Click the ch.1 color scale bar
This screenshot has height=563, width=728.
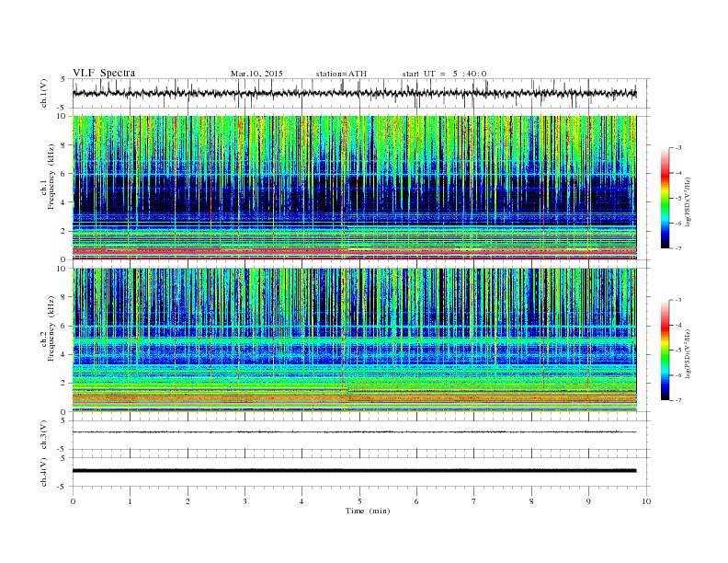[665, 199]
